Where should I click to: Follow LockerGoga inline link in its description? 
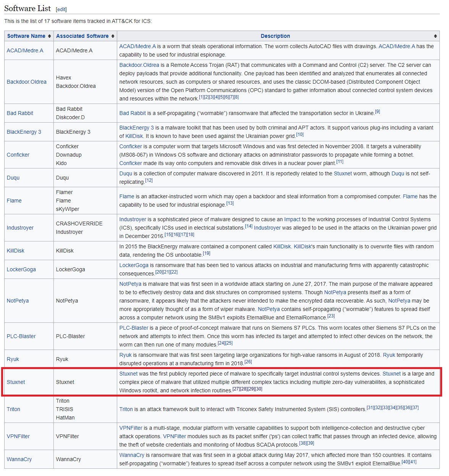point(134,265)
